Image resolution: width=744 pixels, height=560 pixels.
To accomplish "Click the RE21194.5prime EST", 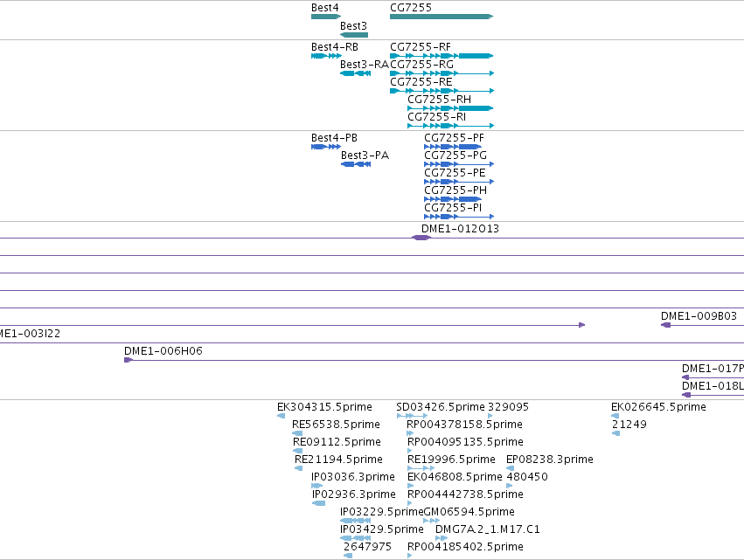I will tap(298, 468).
